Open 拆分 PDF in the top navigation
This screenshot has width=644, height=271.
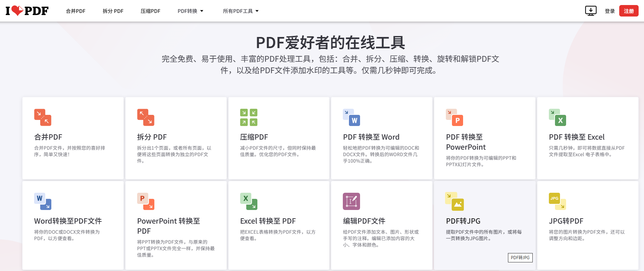pyautogui.click(x=113, y=11)
